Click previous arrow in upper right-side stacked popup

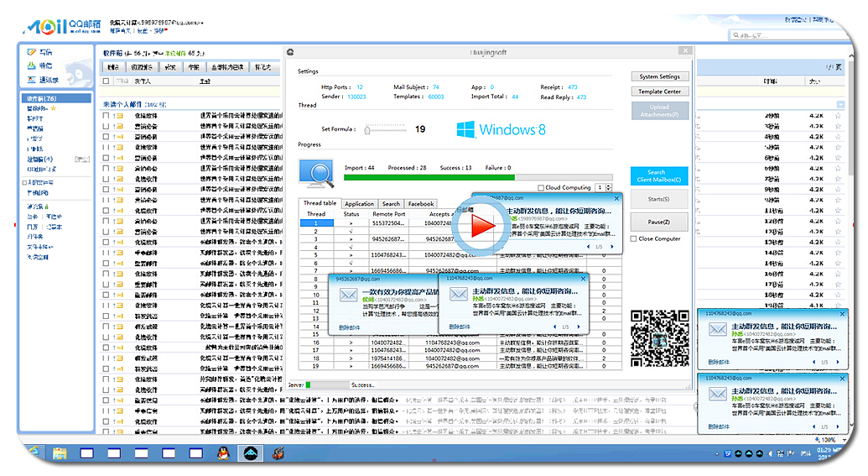813,362
